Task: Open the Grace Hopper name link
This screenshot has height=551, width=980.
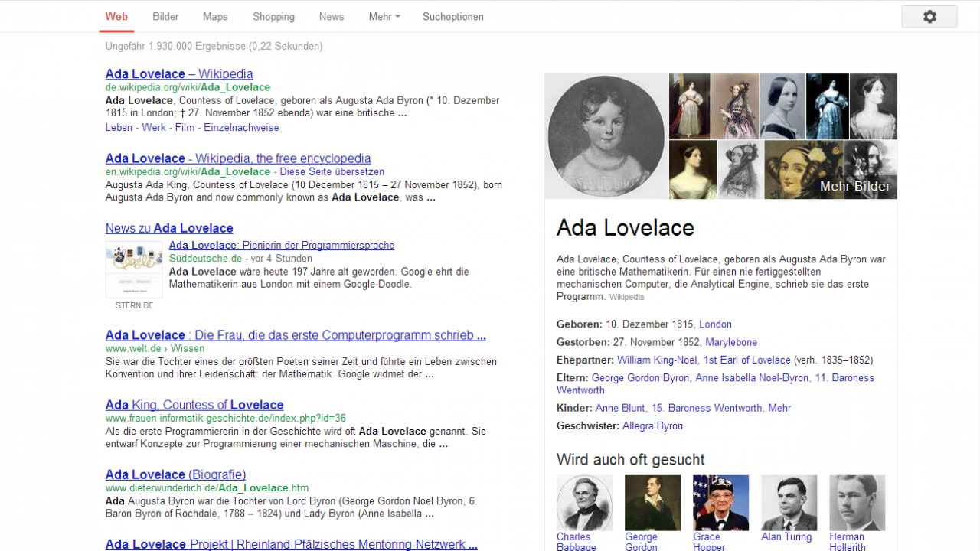Action: [710, 542]
